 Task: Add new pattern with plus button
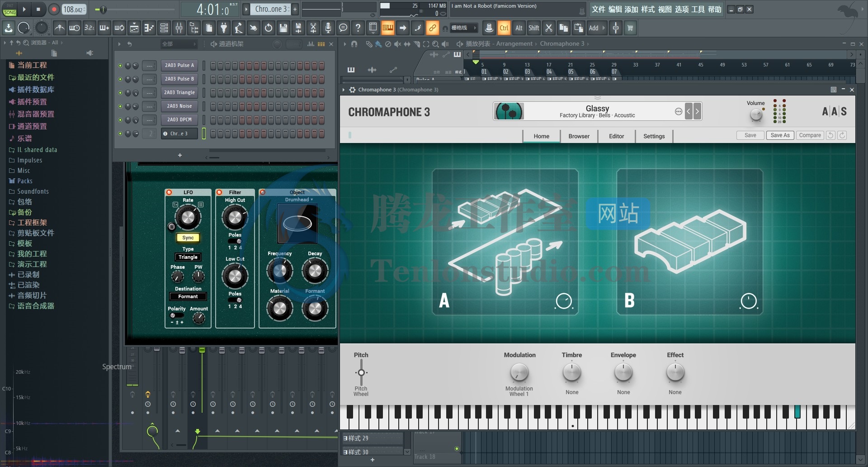coord(295,9)
